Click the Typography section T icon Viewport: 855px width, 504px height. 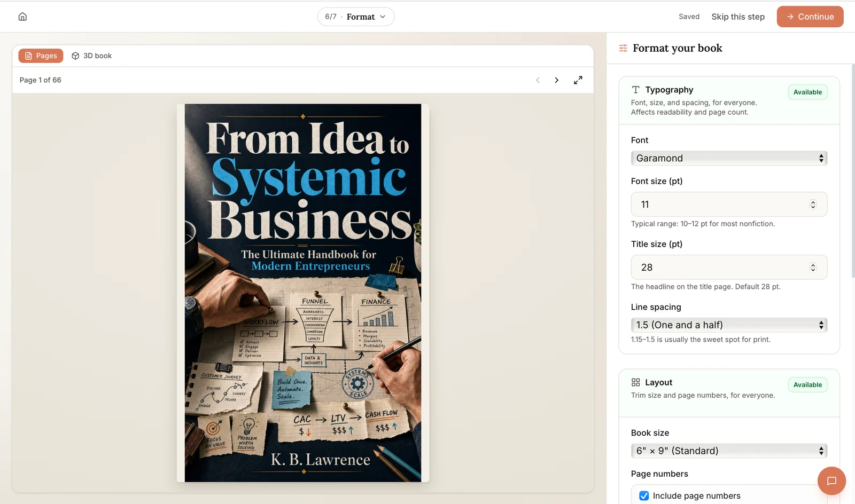[635, 90]
